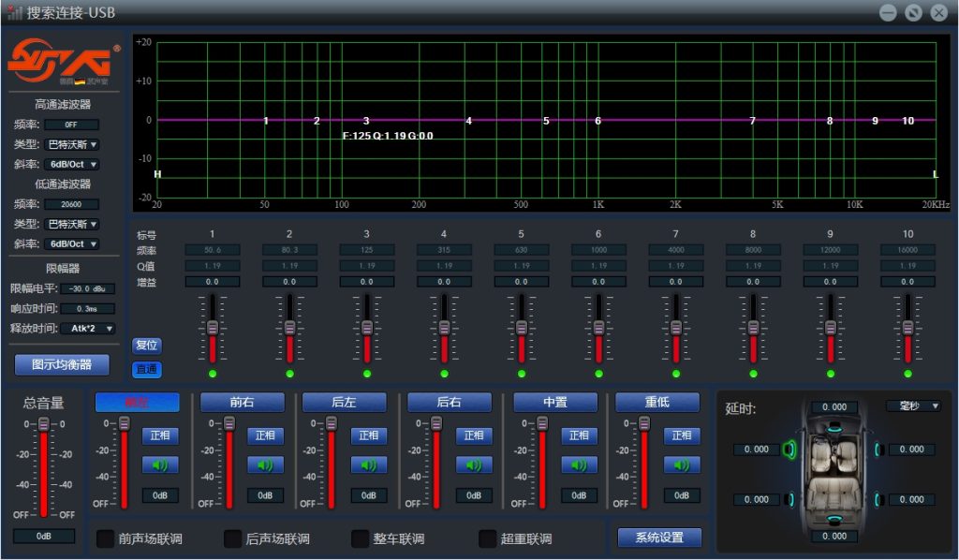Toggle 正相 phase button for 重低
Screen dimensions: 959x560
point(682,435)
